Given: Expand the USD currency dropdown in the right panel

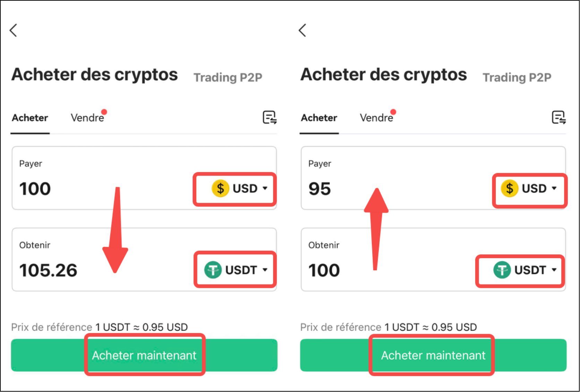Looking at the screenshot, I should tap(529, 188).
